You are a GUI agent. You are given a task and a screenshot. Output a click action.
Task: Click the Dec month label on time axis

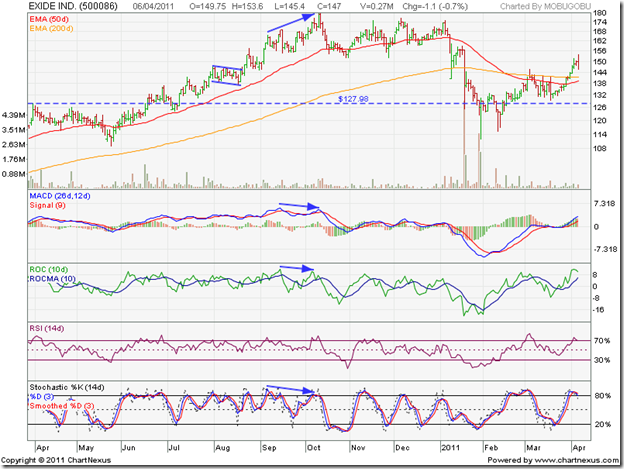pyautogui.click(x=402, y=448)
